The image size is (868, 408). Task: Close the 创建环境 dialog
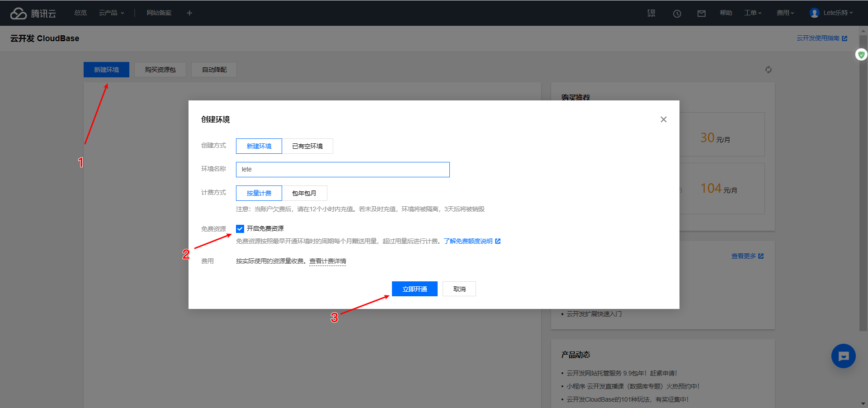[x=663, y=119]
